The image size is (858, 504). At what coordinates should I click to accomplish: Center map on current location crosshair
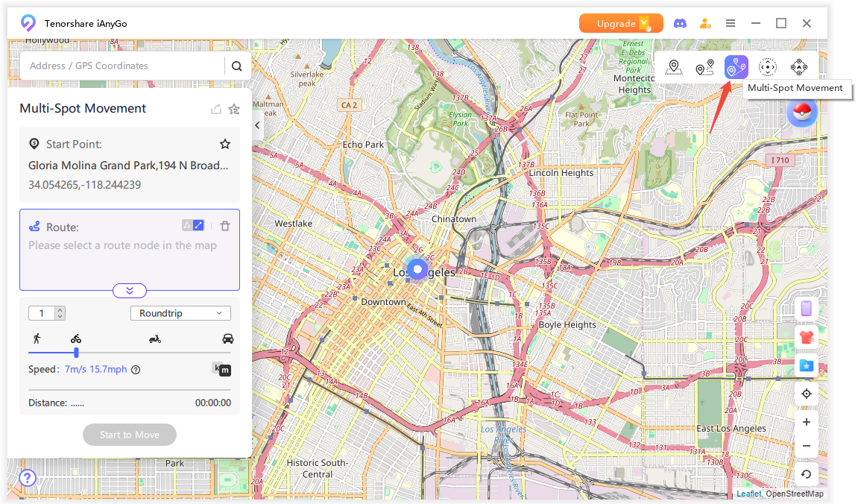(806, 394)
